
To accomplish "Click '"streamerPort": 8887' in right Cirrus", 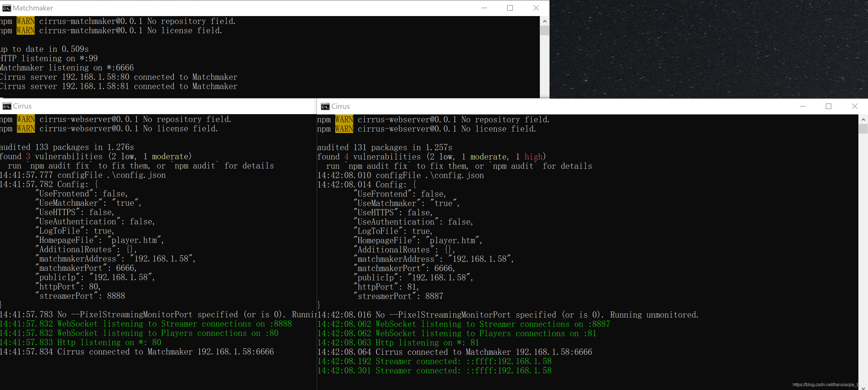I will coord(398,297).
